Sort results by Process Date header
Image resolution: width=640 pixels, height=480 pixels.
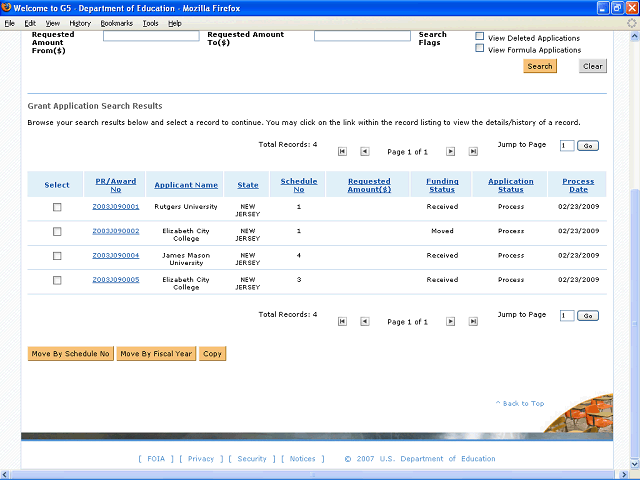tap(578, 185)
